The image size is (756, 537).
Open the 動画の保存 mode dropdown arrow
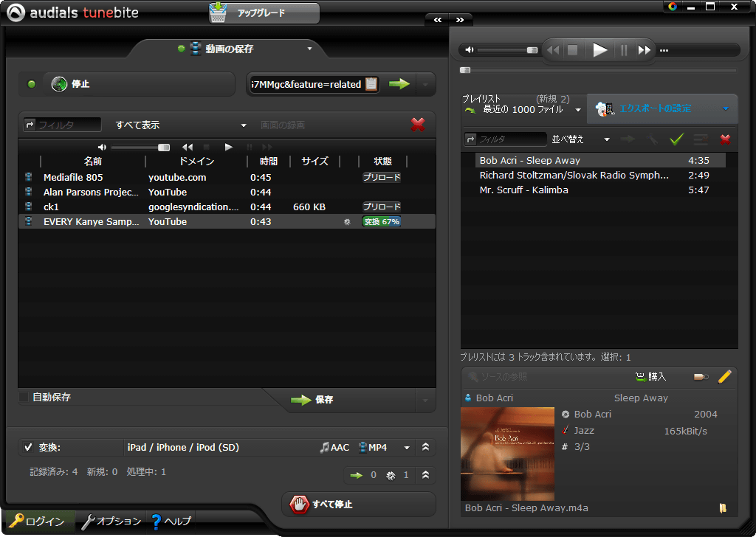click(309, 49)
